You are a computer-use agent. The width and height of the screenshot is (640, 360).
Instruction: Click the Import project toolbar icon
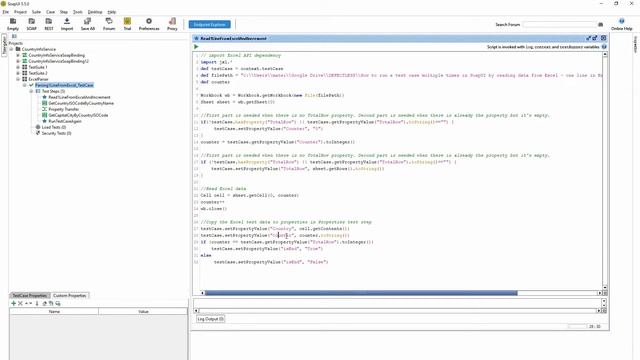click(67, 24)
